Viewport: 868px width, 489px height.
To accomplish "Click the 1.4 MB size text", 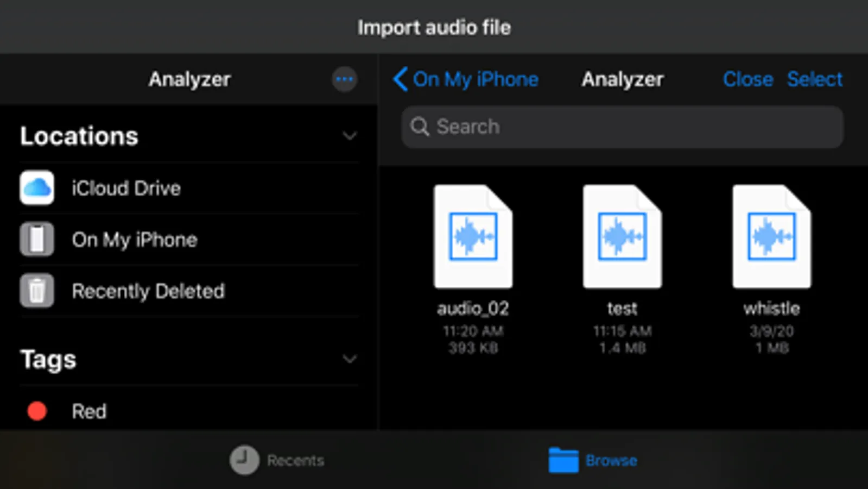I will (x=622, y=348).
